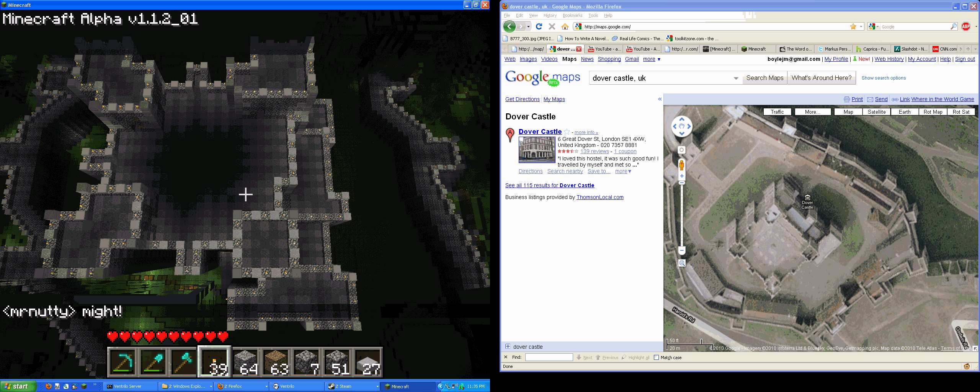This screenshot has height=392, width=980.
Task: Close the Firefox find bar
Action: pos(506,357)
